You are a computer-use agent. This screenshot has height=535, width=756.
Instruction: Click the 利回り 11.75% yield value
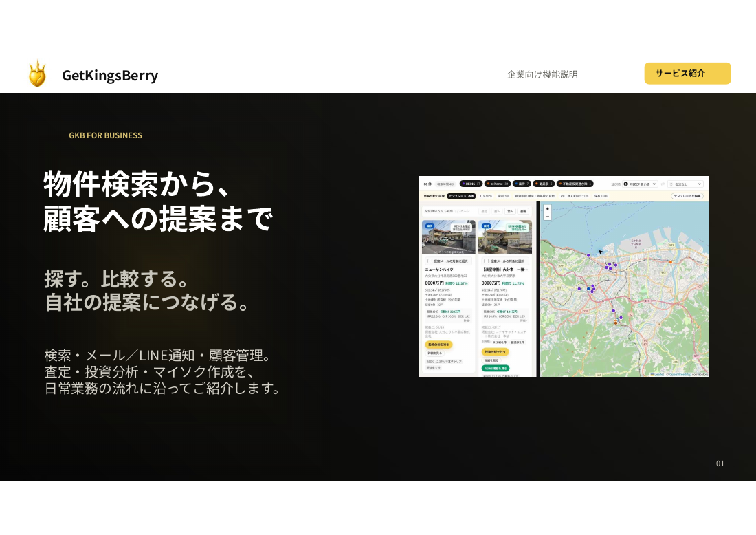pyautogui.click(x=513, y=283)
